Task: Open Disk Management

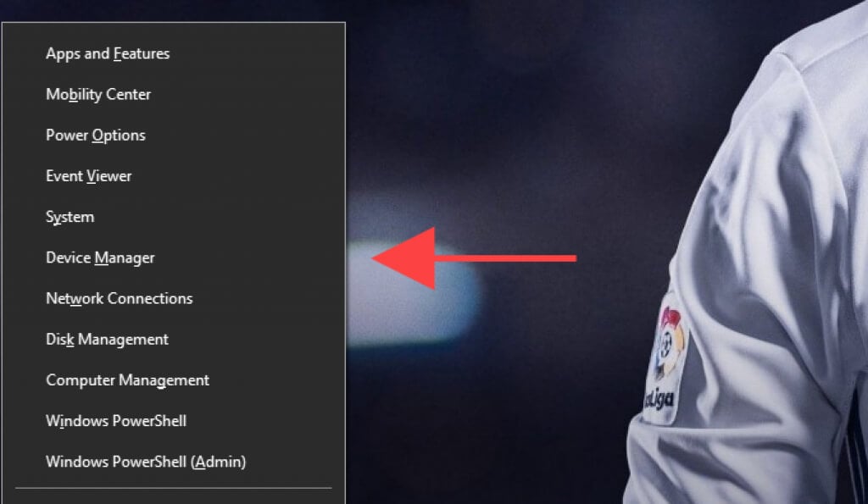Action: click(x=108, y=339)
